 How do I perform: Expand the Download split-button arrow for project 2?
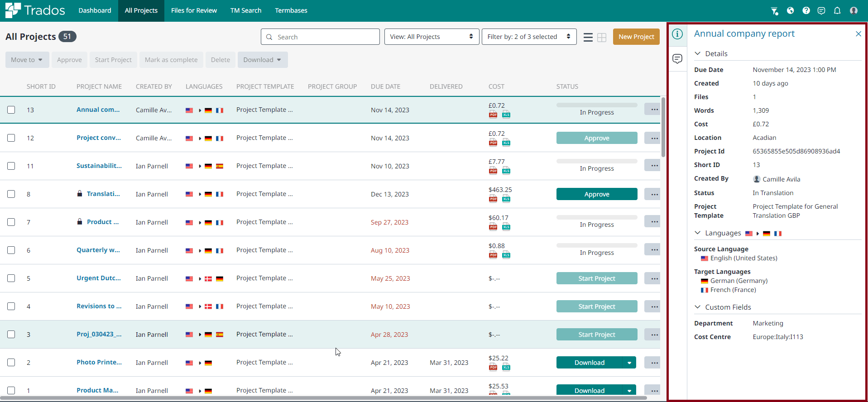629,363
